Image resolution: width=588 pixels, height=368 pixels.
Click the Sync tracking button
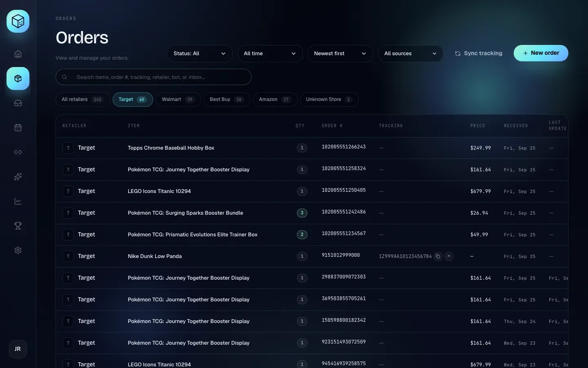(479, 54)
